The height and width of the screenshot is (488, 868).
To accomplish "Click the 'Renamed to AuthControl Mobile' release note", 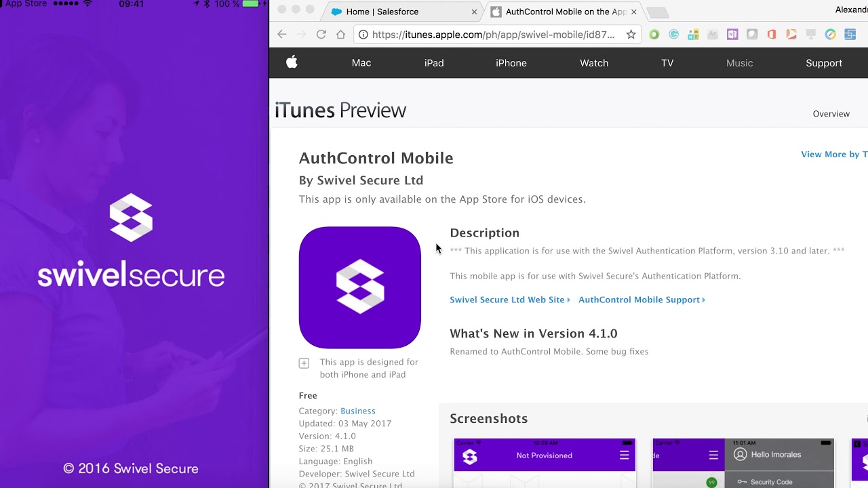I will [x=549, y=352].
